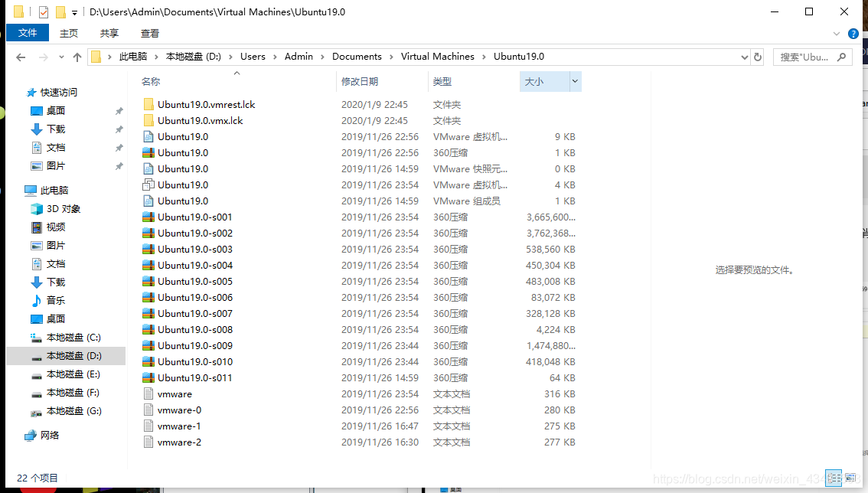This screenshot has height=493, width=868.
Task: Select the 1 KB 360压缩 Ubuntu19.0 icon
Action: [x=148, y=152]
